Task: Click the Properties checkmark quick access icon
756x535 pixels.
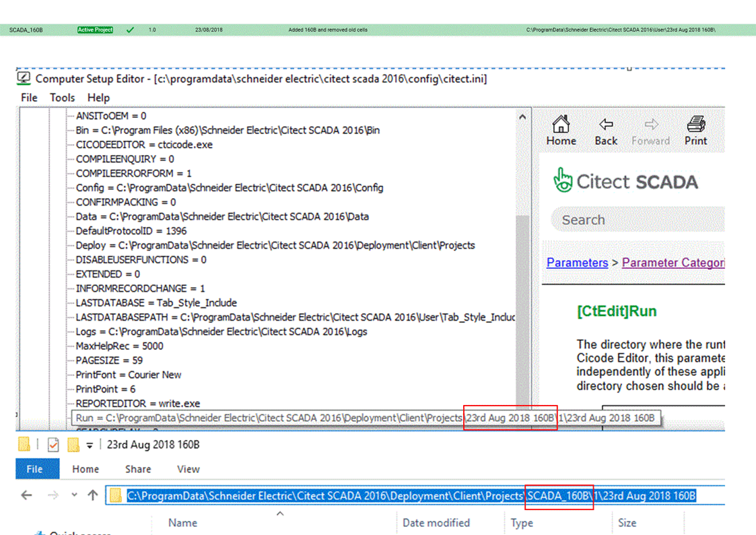Action: (x=53, y=444)
